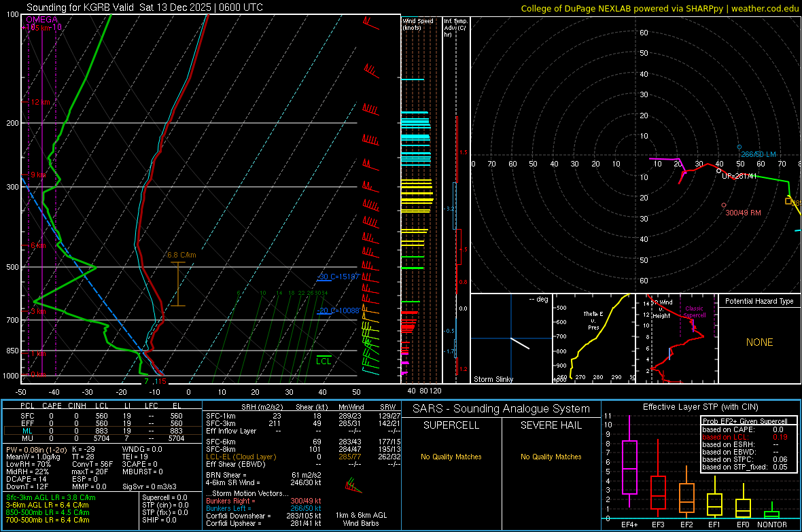Click the 6.8 C/km lapse rate label
The image size is (802, 532).
pyautogui.click(x=181, y=255)
